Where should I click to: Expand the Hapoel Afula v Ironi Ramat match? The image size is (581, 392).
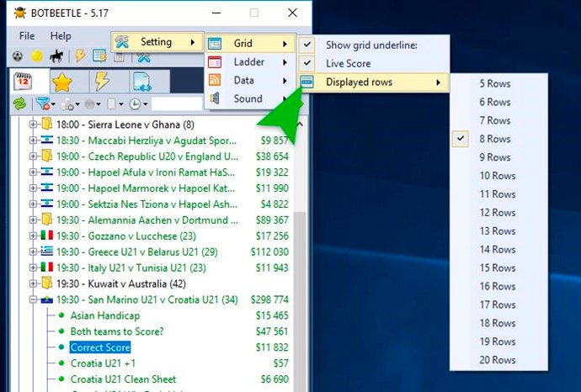[33, 172]
